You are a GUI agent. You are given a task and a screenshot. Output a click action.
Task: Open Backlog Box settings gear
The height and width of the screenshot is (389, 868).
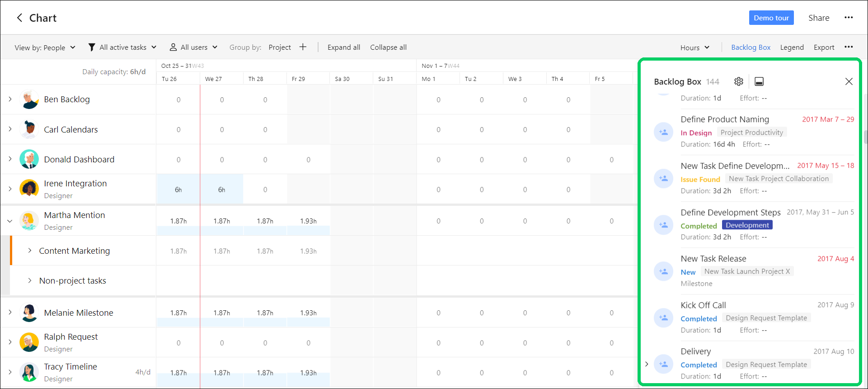pyautogui.click(x=738, y=81)
